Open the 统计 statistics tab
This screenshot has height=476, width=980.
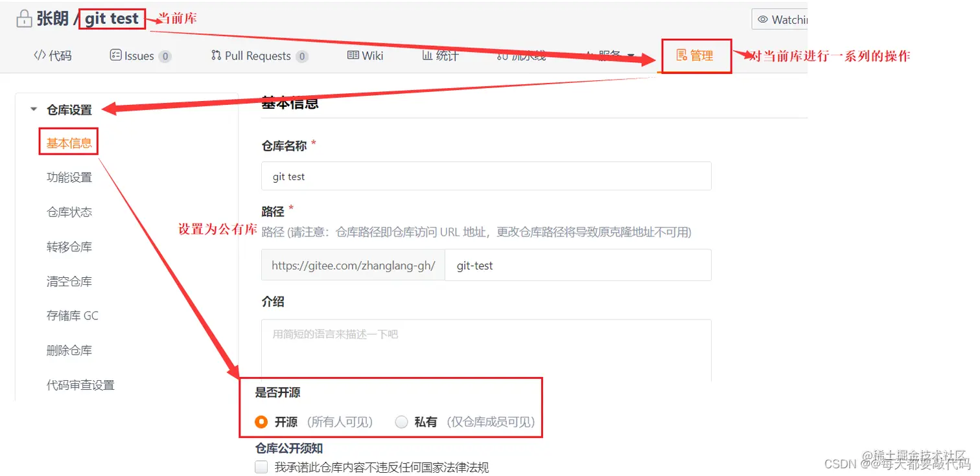[x=440, y=56]
